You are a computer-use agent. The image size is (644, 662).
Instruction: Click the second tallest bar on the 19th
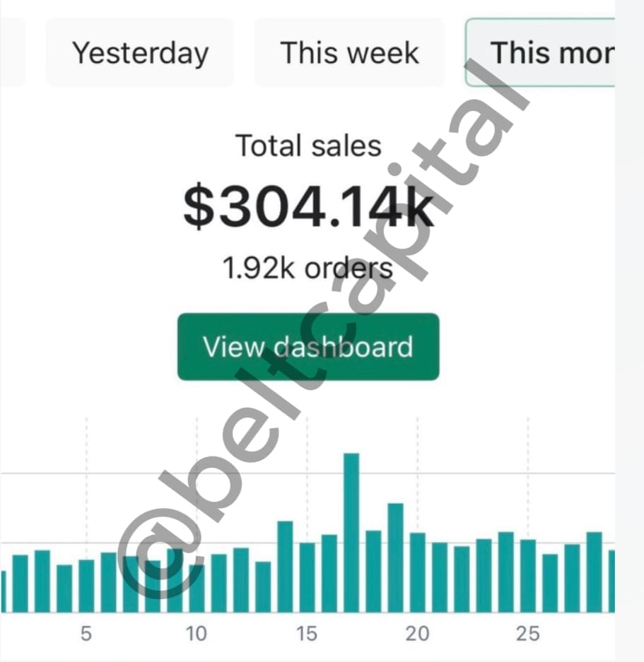click(x=396, y=557)
